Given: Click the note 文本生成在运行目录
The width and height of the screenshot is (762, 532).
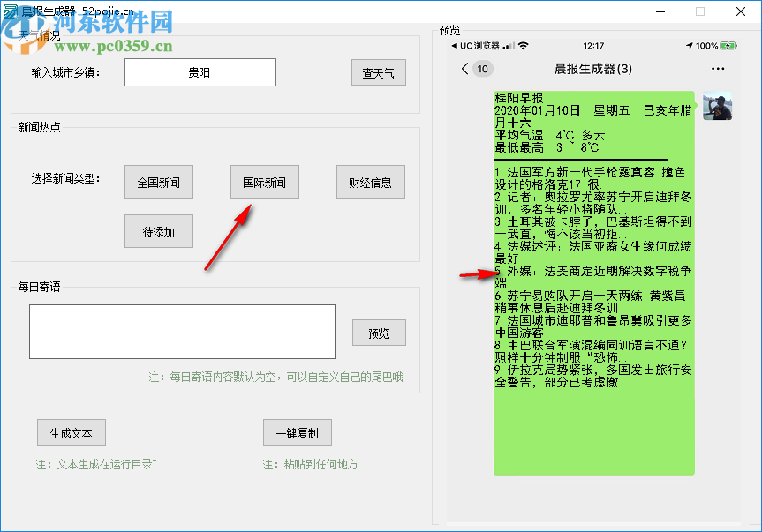Looking at the screenshot, I should [x=95, y=464].
